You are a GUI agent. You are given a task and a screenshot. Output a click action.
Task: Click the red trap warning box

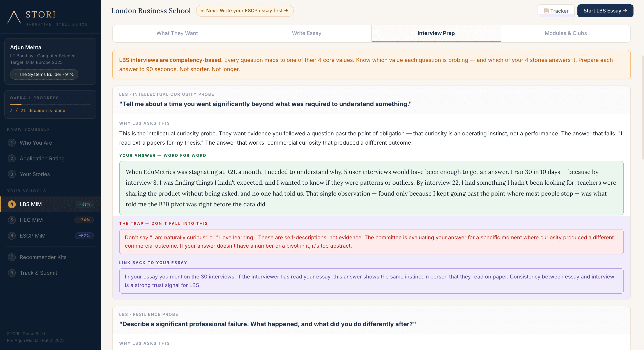pyautogui.click(x=371, y=242)
